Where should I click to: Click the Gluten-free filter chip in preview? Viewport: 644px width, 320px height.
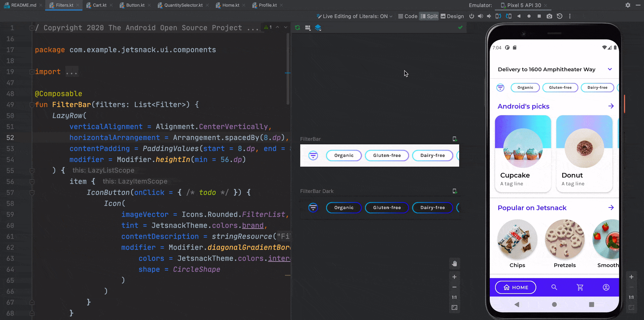(x=387, y=155)
